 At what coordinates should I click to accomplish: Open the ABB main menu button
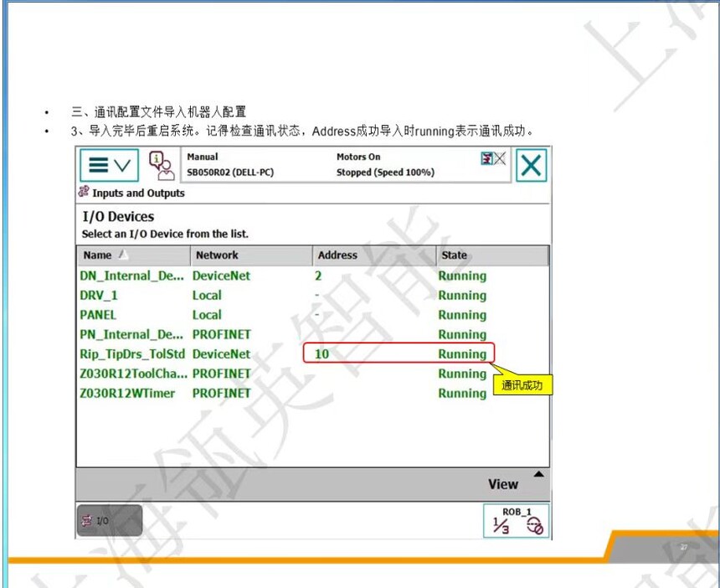coord(110,165)
